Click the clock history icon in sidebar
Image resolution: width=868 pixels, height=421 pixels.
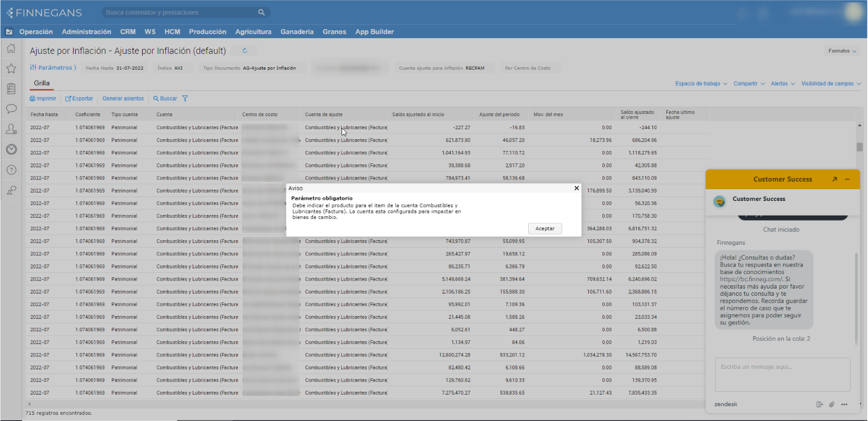tap(11, 149)
